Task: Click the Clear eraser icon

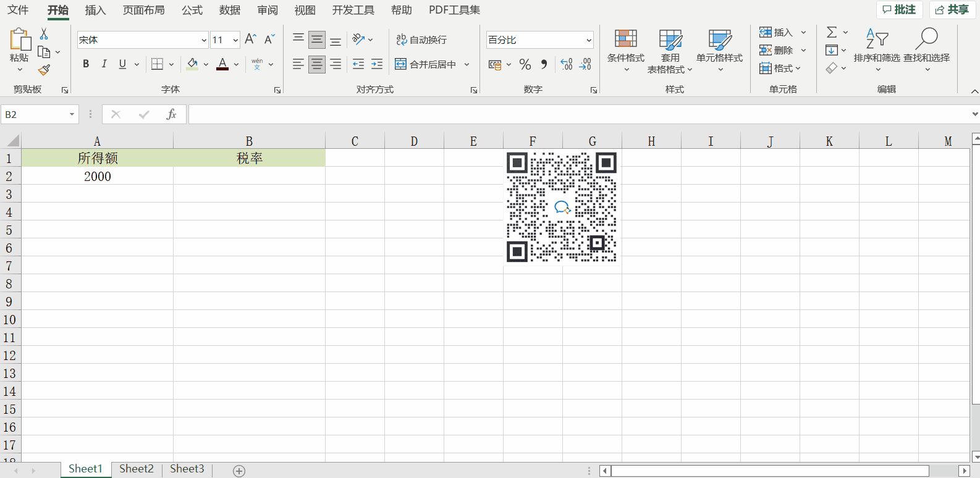Action: click(x=832, y=68)
